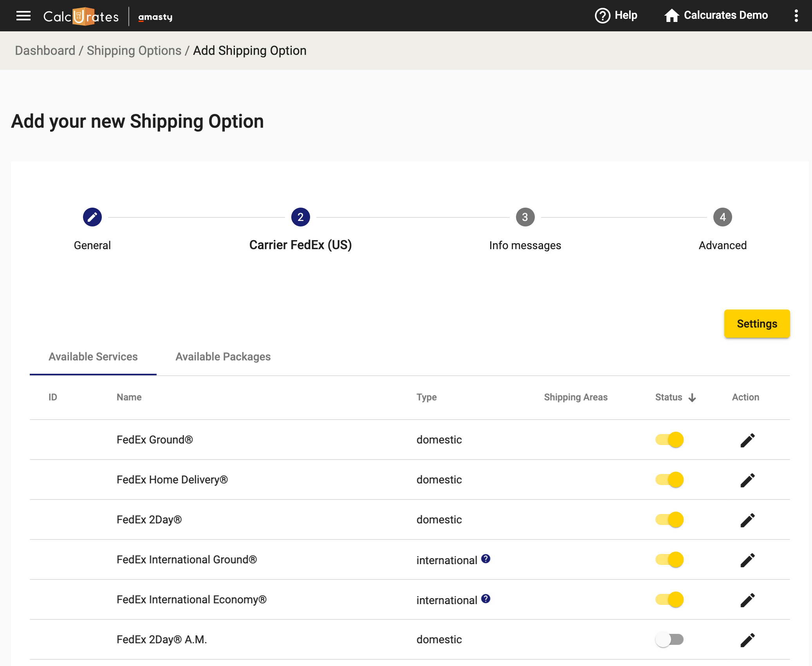812x666 pixels.
Task: Disable FedEx Home Delivery® status toggle
Action: 669,480
